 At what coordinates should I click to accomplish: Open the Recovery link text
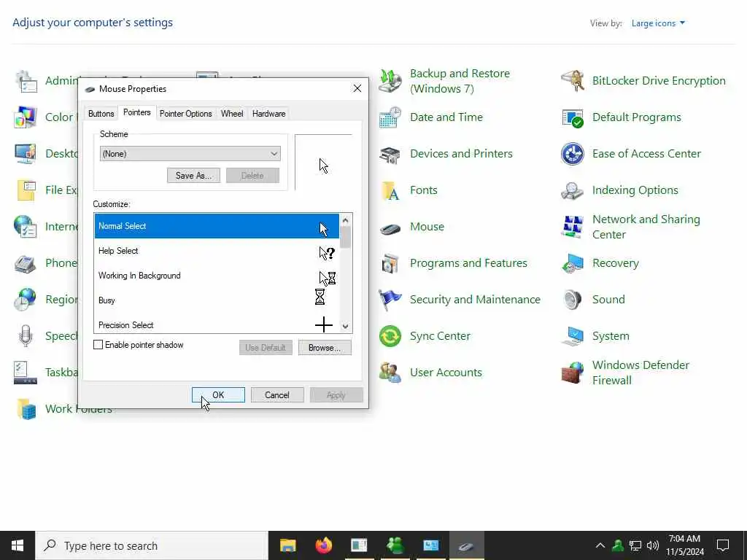click(616, 263)
